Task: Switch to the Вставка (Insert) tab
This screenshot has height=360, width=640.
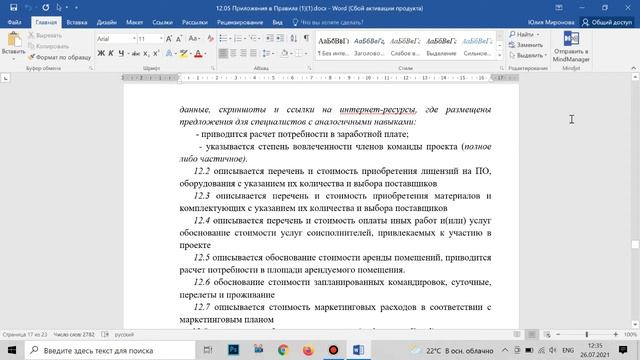Action: click(77, 22)
